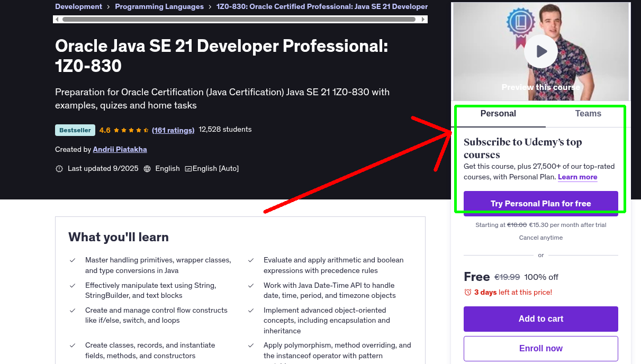Click the Starting at €15.30 per month text
This screenshot has height=364, width=641.
click(540, 225)
